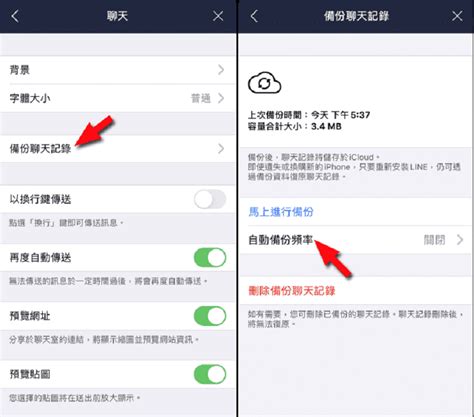
Task: Close the 聊天 settings screen with X
Action: click(x=218, y=16)
